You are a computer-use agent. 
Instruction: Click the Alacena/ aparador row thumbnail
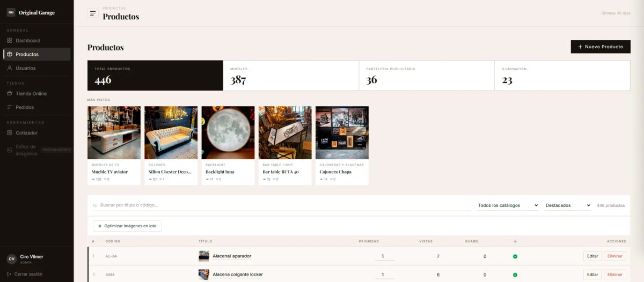coord(204,256)
